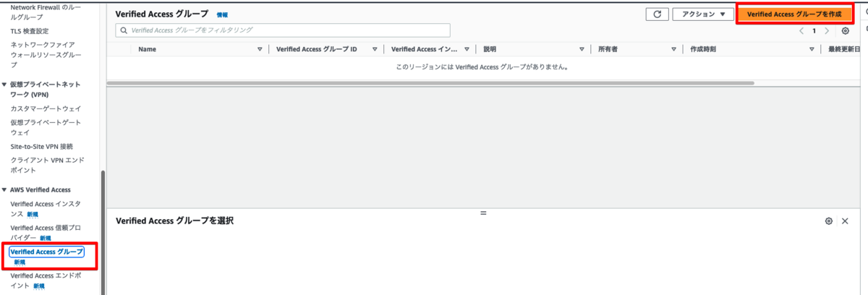Go to previous page arrow
Screen dimensions: 868x295
(x=801, y=31)
